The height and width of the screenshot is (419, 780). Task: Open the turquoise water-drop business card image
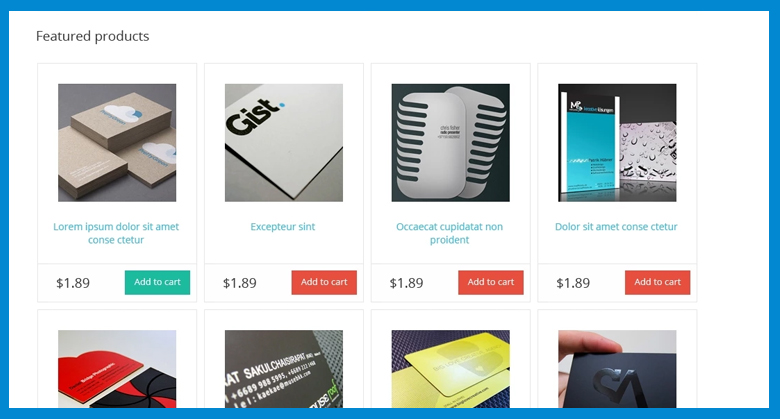tap(617, 142)
